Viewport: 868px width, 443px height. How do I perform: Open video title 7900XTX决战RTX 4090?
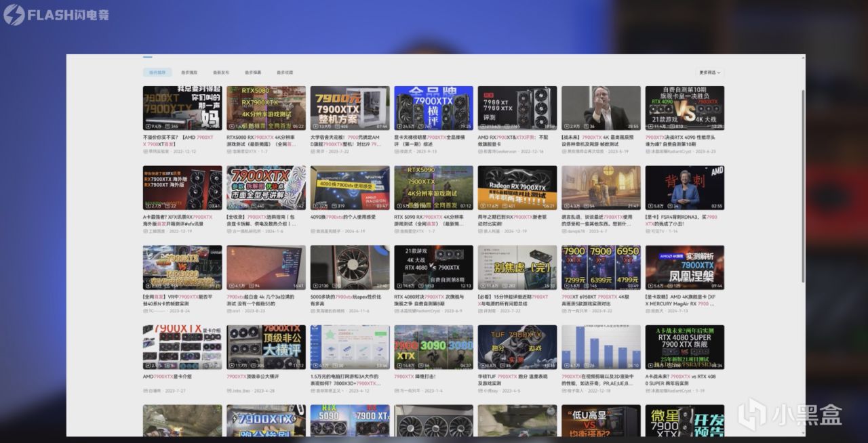[x=681, y=140]
